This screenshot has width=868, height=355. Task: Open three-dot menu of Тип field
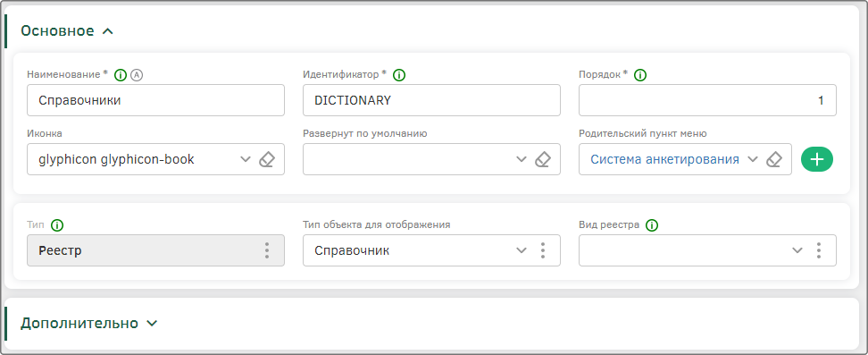(267, 250)
